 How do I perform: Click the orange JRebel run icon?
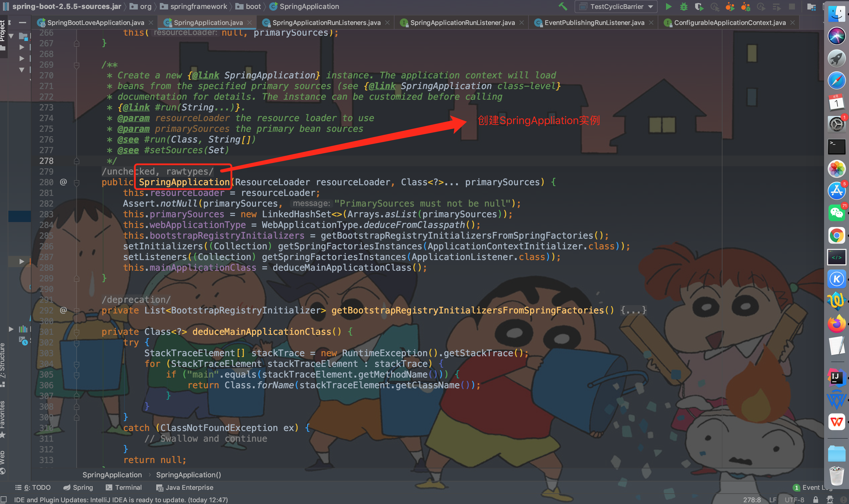pos(730,7)
